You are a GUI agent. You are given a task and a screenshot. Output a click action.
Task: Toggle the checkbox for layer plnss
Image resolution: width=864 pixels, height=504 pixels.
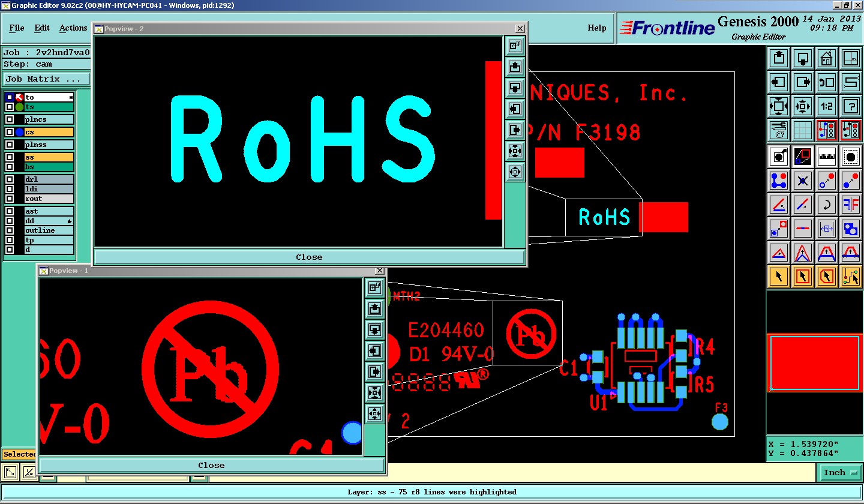pos(10,145)
